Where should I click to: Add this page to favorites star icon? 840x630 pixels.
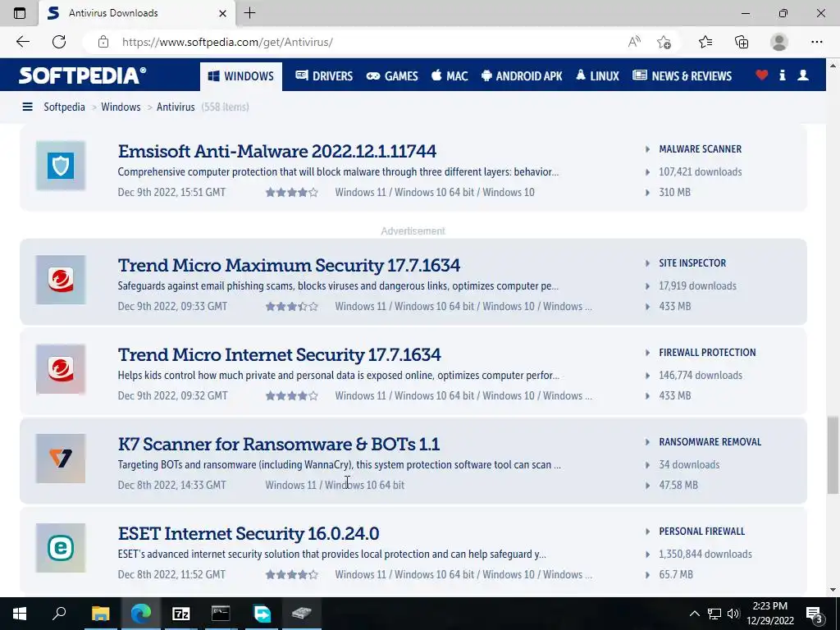[x=664, y=42]
